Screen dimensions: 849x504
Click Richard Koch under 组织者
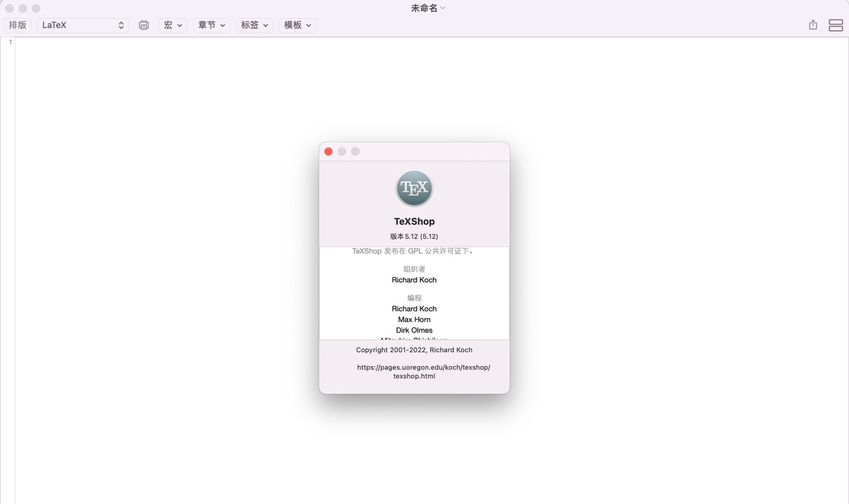[413, 279]
